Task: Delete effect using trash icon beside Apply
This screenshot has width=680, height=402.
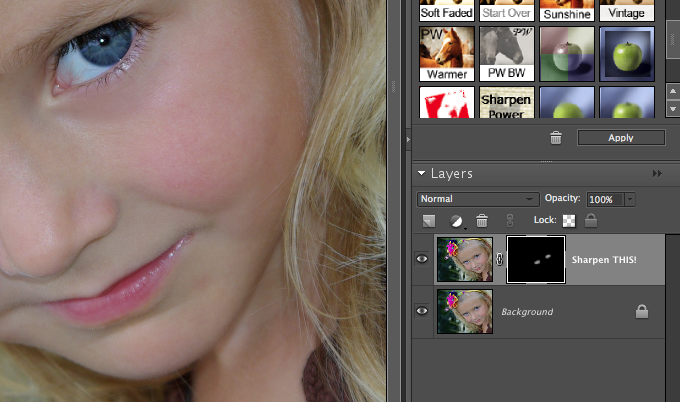Action: [556, 138]
